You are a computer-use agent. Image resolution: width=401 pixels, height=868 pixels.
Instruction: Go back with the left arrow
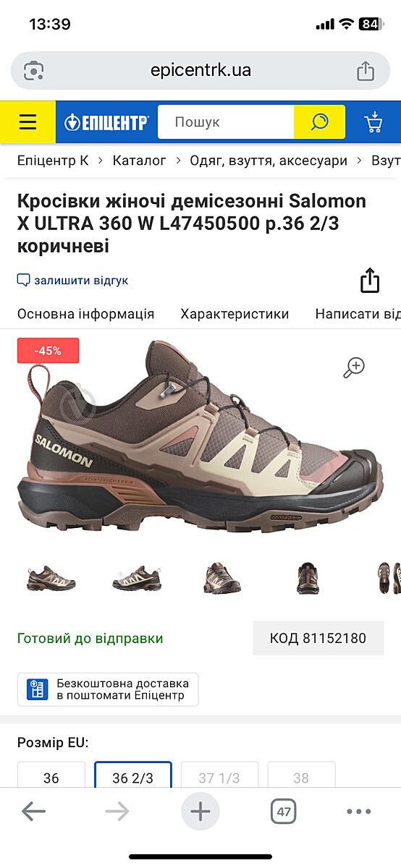click(34, 812)
